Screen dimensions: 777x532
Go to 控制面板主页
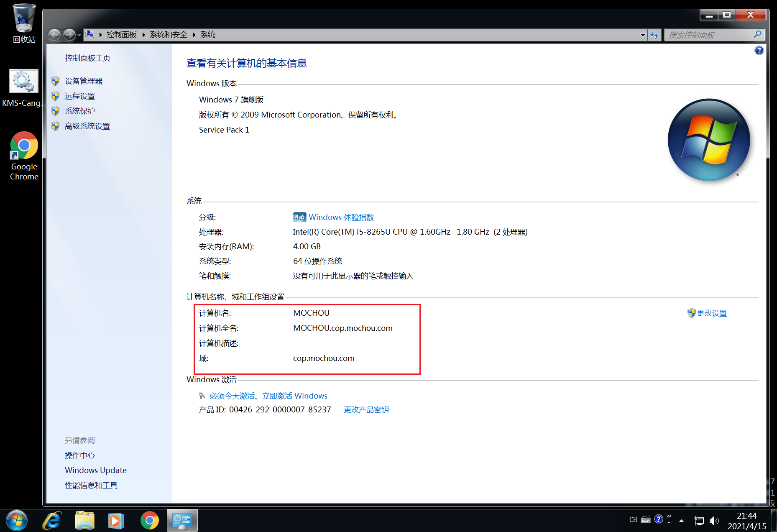88,58
